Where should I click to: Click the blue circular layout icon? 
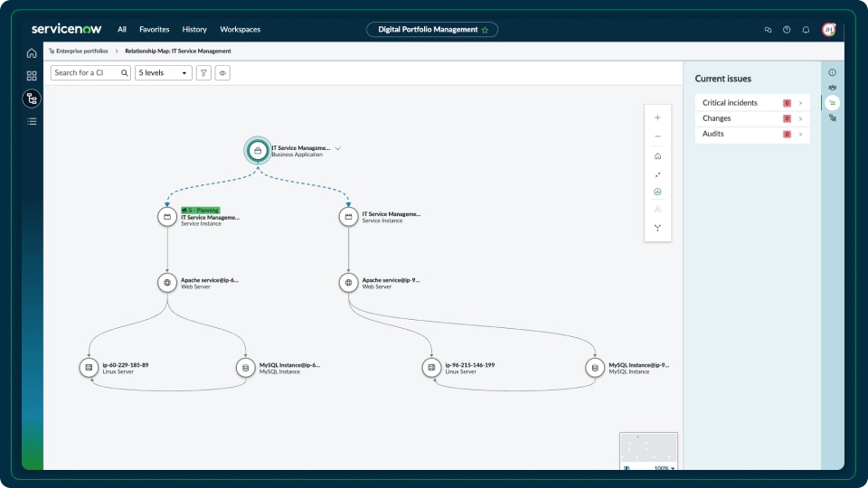click(657, 192)
